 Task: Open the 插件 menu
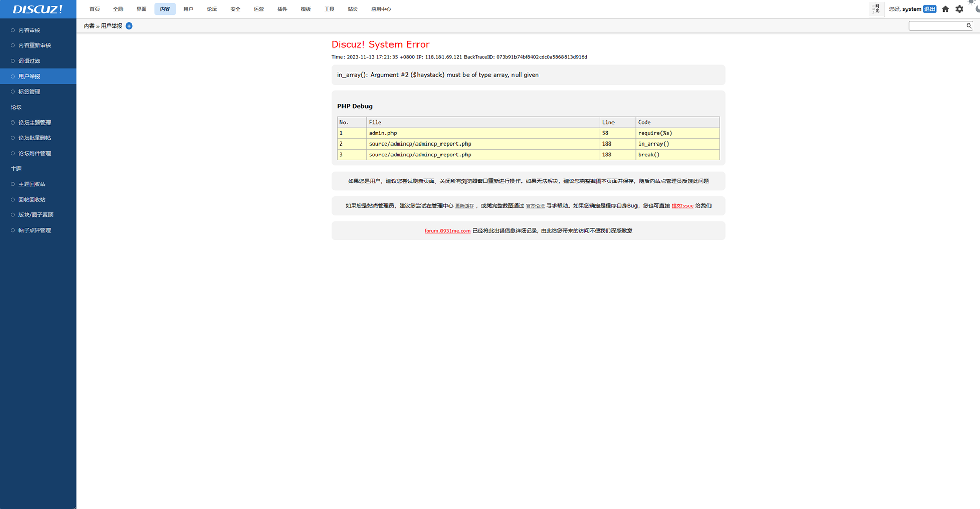(282, 9)
